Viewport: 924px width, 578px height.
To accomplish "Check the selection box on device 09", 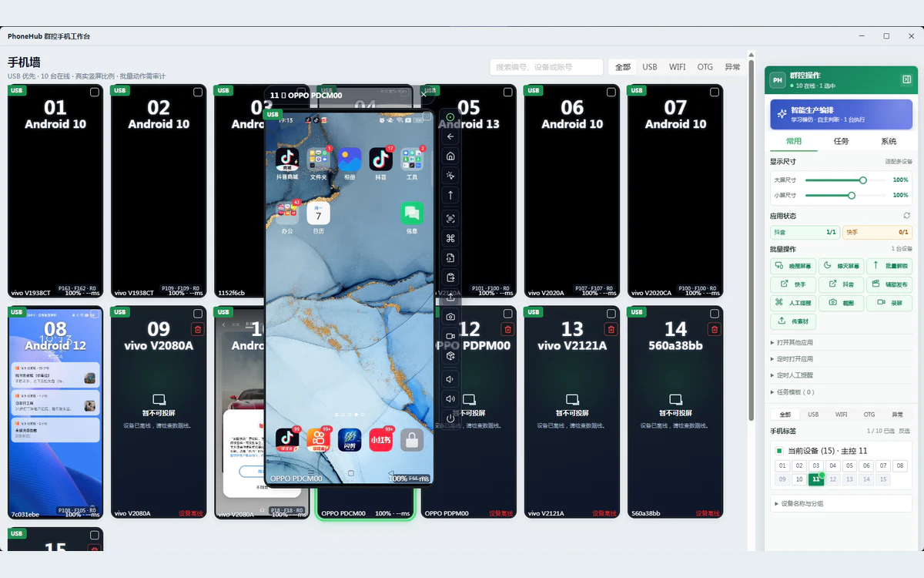I will tap(198, 314).
